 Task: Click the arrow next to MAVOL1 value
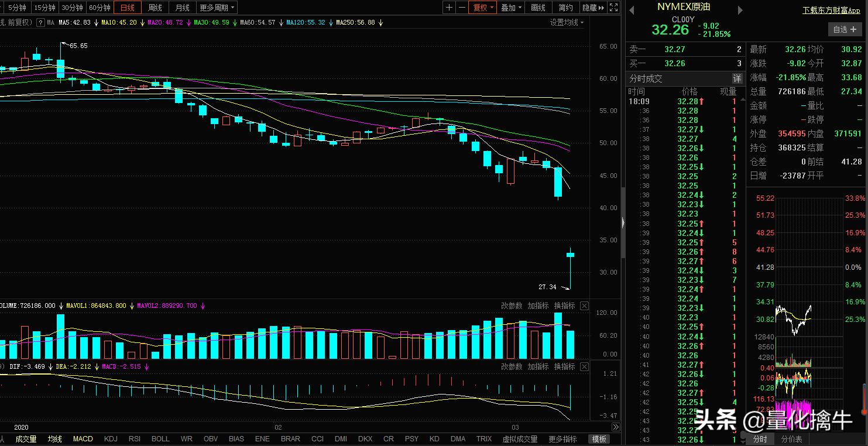pos(131,306)
